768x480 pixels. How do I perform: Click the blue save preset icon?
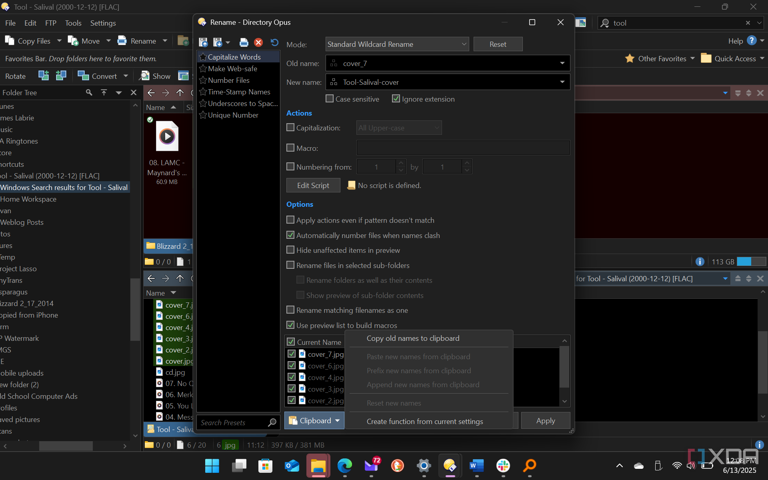pyautogui.click(x=244, y=43)
